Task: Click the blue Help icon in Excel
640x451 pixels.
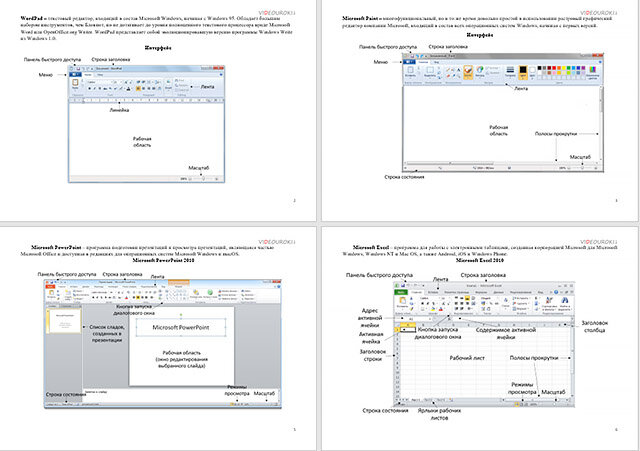Action: tap(556, 292)
